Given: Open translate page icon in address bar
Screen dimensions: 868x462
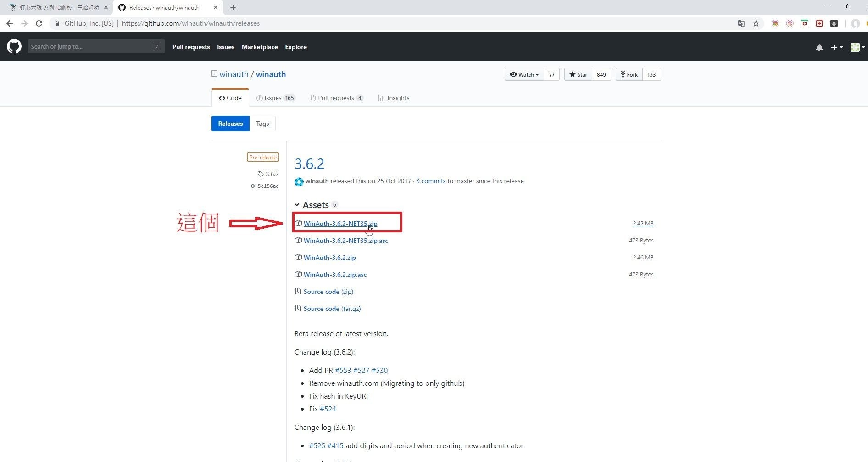Looking at the screenshot, I should [741, 23].
